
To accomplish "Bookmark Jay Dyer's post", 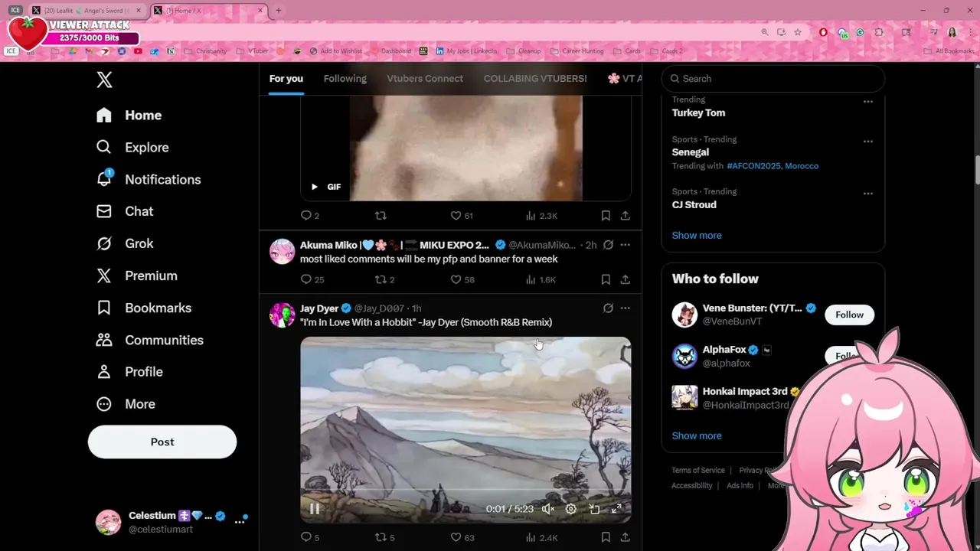I will 606,537.
